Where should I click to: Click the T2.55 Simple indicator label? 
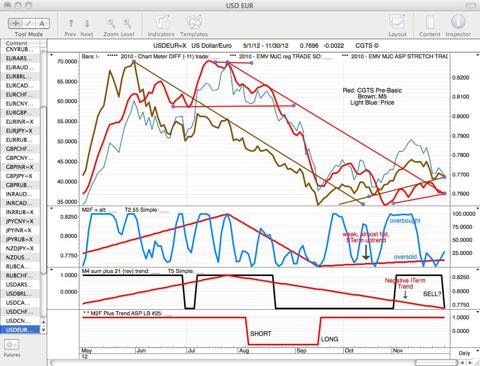[142, 210]
